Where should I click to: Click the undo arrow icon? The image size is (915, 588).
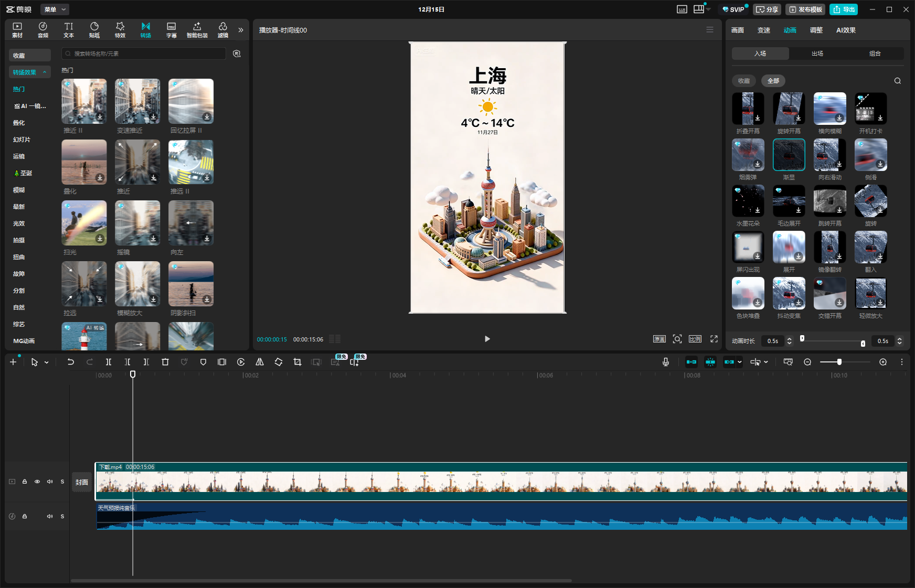point(71,362)
